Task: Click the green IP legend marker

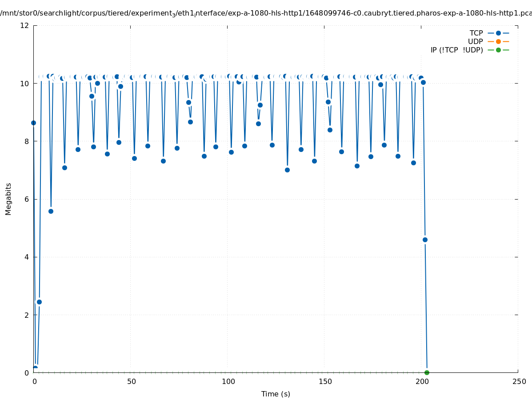Action: point(498,50)
